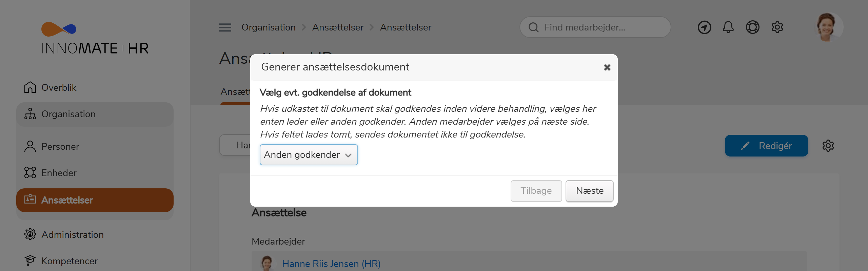Click Hanne Riis Jensen's small avatar
The height and width of the screenshot is (271, 868).
coord(267,263)
